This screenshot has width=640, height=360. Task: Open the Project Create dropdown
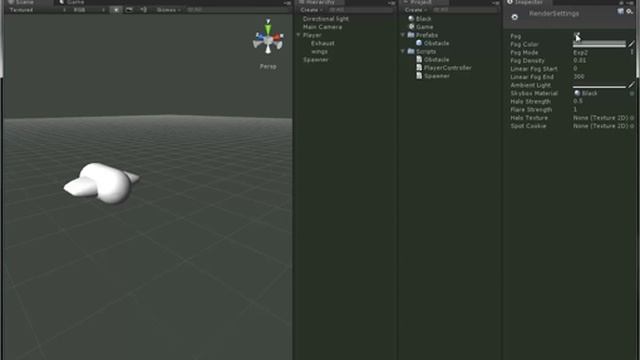point(415,10)
